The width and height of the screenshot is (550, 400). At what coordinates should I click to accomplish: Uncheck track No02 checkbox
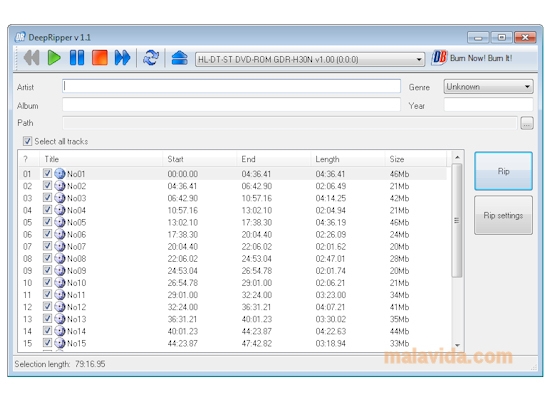[x=47, y=186]
